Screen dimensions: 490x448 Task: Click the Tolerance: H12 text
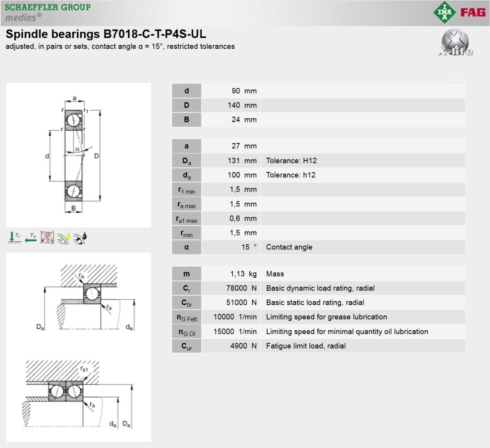coord(291,160)
